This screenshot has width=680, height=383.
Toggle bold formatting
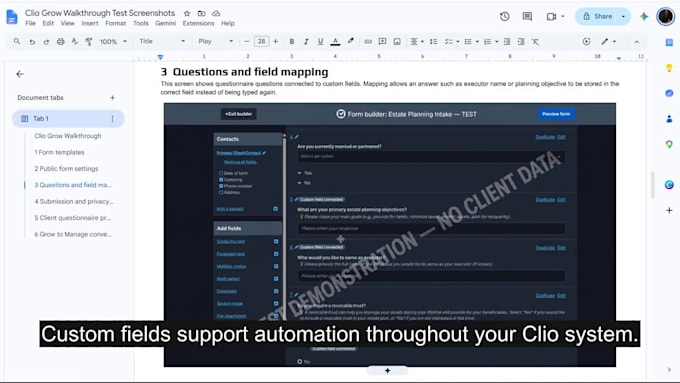[292, 42]
